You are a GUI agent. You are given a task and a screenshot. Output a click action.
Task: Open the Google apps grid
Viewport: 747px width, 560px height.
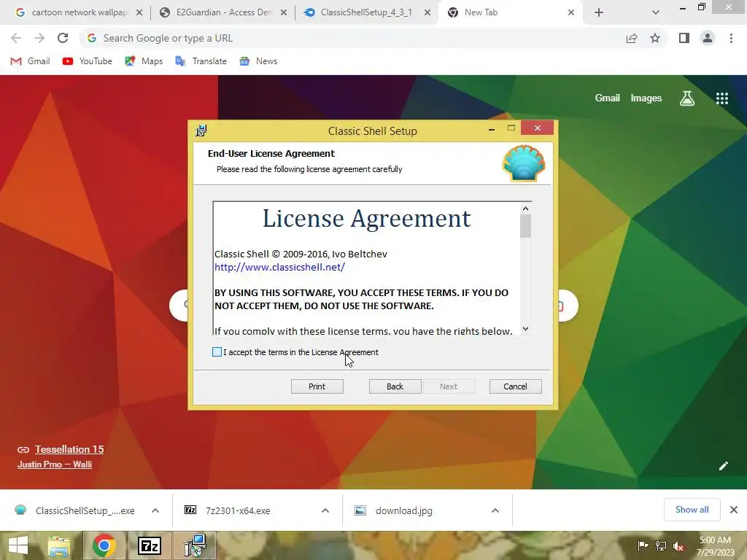[x=722, y=98]
